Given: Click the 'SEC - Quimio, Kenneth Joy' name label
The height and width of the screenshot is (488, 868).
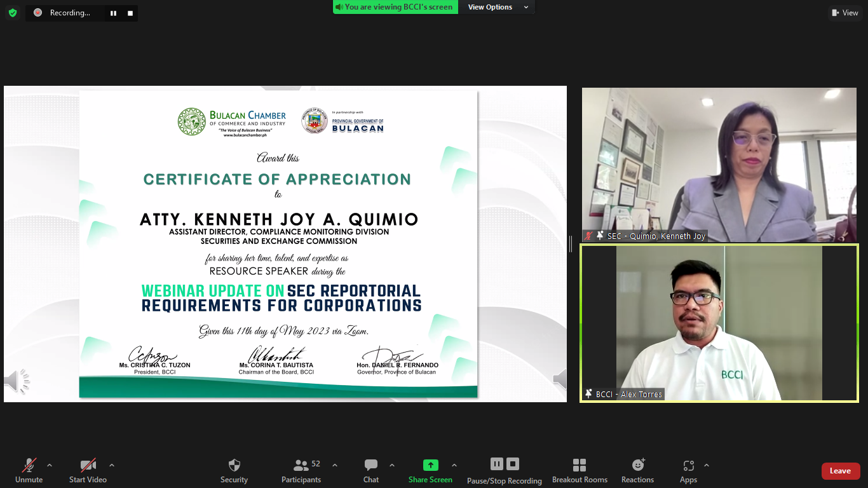Looking at the screenshot, I should [x=656, y=236].
